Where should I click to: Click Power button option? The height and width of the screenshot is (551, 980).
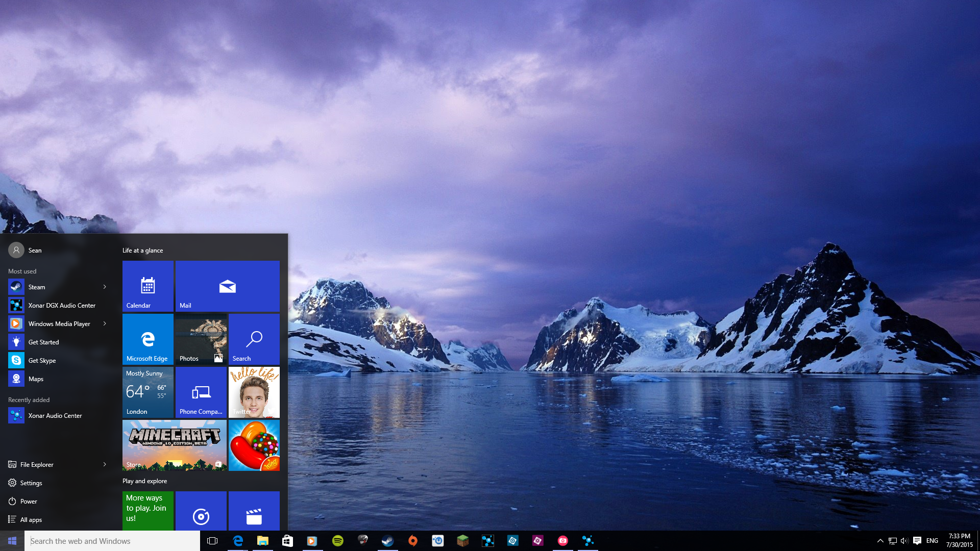click(x=28, y=500)
